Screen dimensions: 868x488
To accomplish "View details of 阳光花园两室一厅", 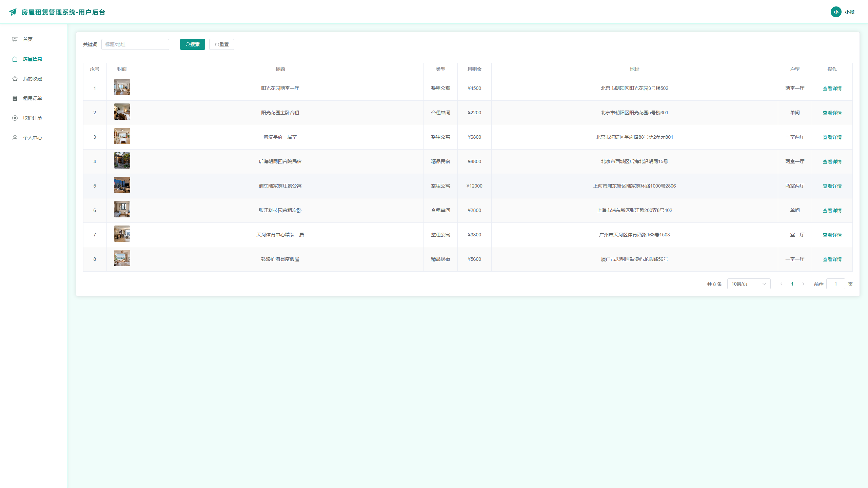I will [832, 89].
